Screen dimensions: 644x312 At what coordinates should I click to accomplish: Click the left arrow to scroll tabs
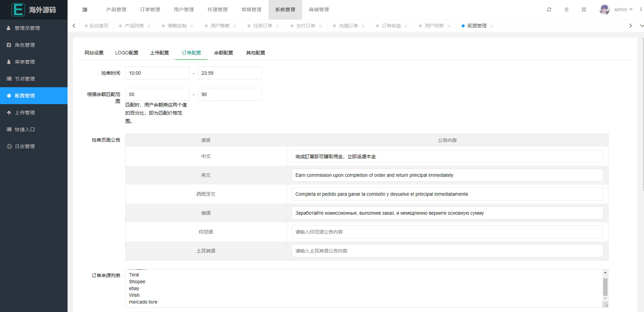click(74, 26)
